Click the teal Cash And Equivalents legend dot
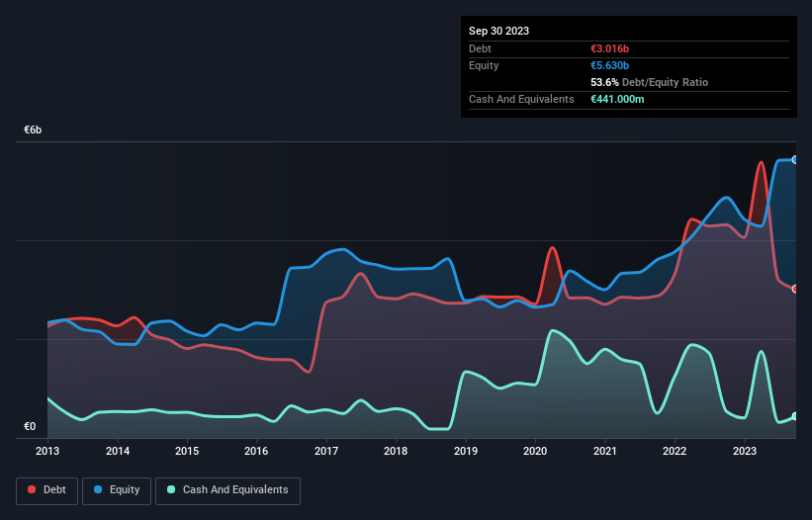This screenshot has height=520, width=812. [171, 489]
